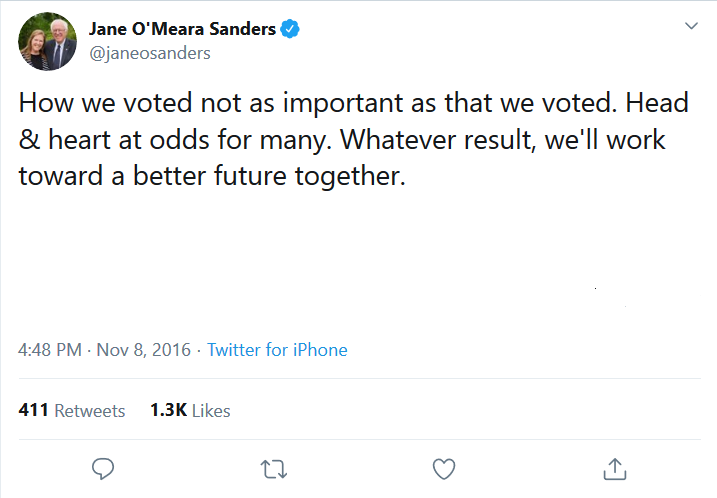Click the word 'Likes' label
This screenshot has width=717, height=498.
[211, 411]
